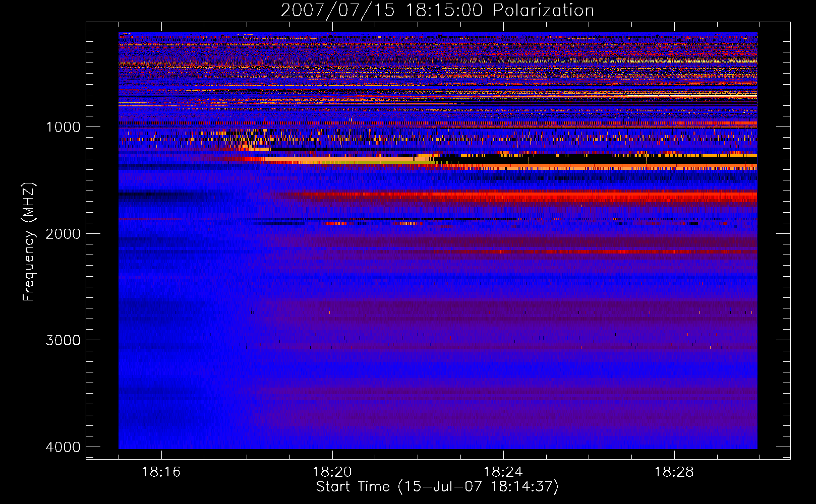Screen dimensions: 816x504
Task: Click the 18:16 time tick label
Action: (161, 472)
